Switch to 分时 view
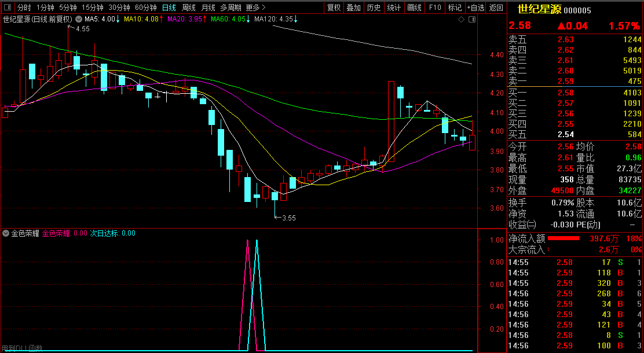 tap(24, 8)
